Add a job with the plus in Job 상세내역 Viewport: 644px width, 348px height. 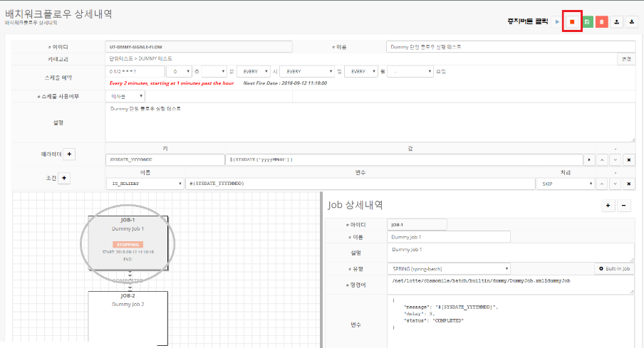(x=608, y=206)
